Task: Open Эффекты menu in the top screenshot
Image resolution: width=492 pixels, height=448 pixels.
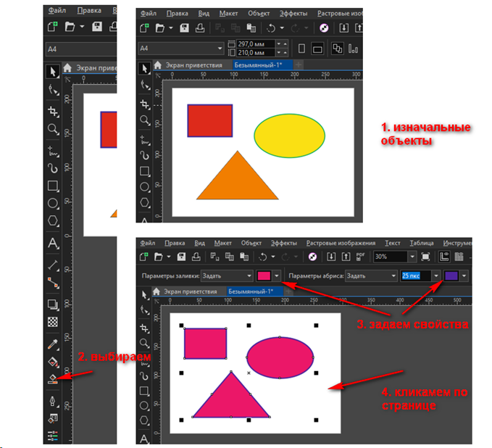Action: (x=293, y=14)
